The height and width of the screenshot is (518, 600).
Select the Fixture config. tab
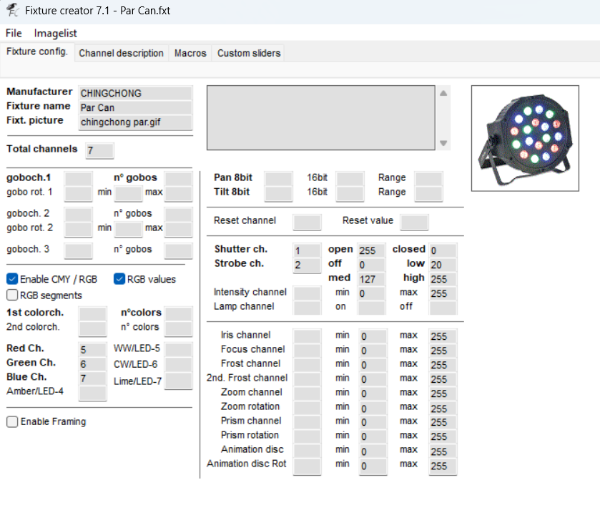coord(36,52)
